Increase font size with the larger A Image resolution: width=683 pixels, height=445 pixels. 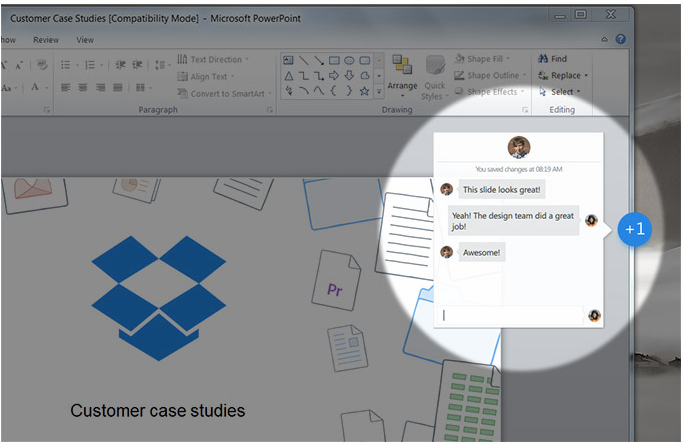(x=4, y=65)
